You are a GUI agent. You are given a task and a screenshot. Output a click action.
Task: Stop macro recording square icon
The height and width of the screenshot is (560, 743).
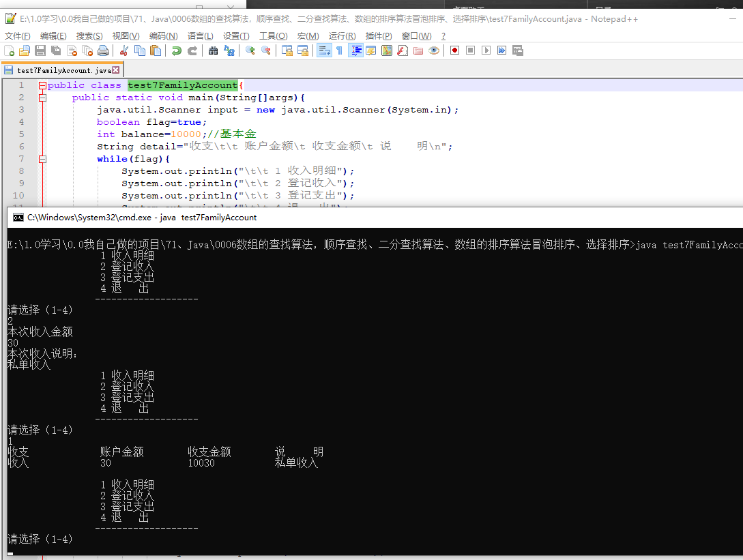click(471, 50)
